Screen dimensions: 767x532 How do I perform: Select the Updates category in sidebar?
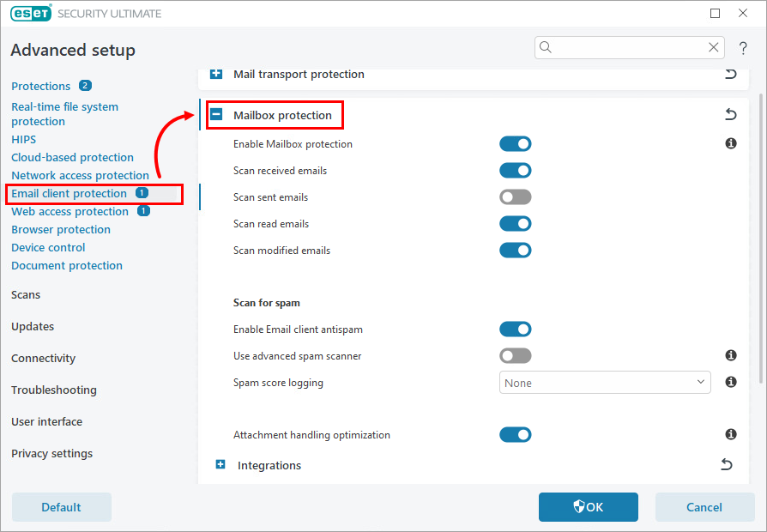click(x=33, y=327)
